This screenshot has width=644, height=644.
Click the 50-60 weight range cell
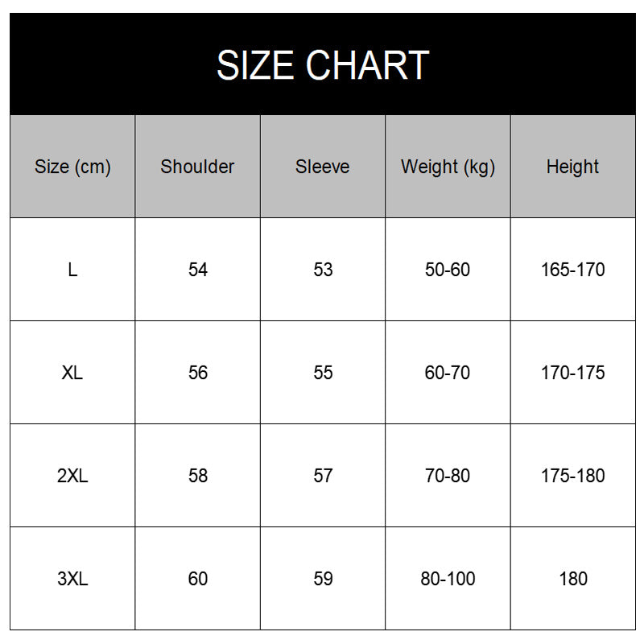click(448, 270)
